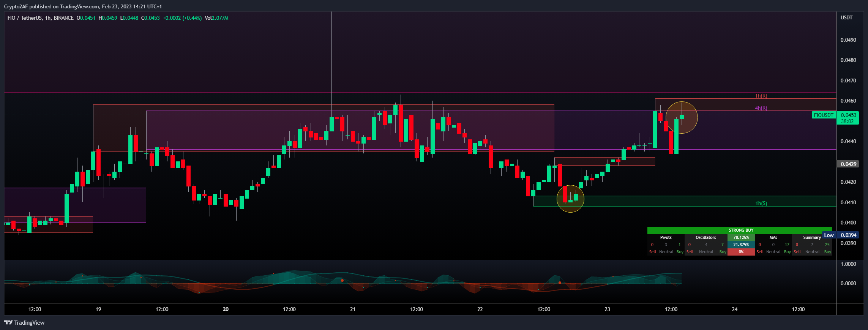Click the Oscillators Neutral count 4
The height and width of the screenshot is (330, 868).
point(706,245)
